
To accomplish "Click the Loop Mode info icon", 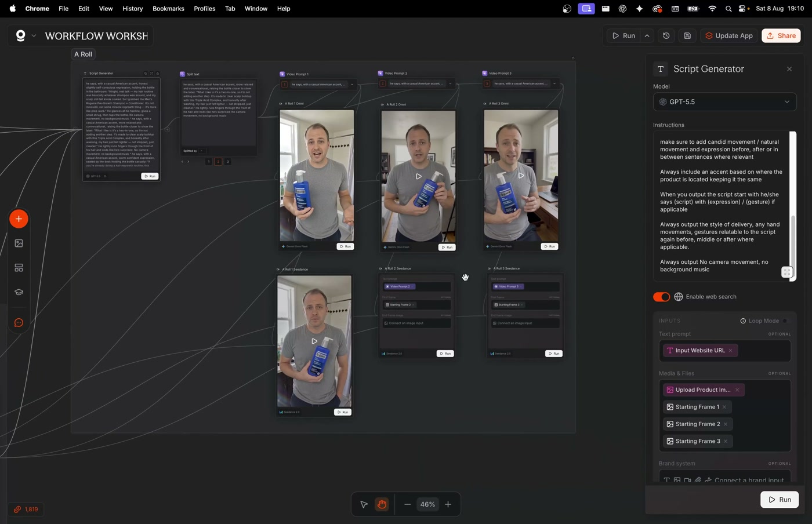I will [x=743, y=321].
